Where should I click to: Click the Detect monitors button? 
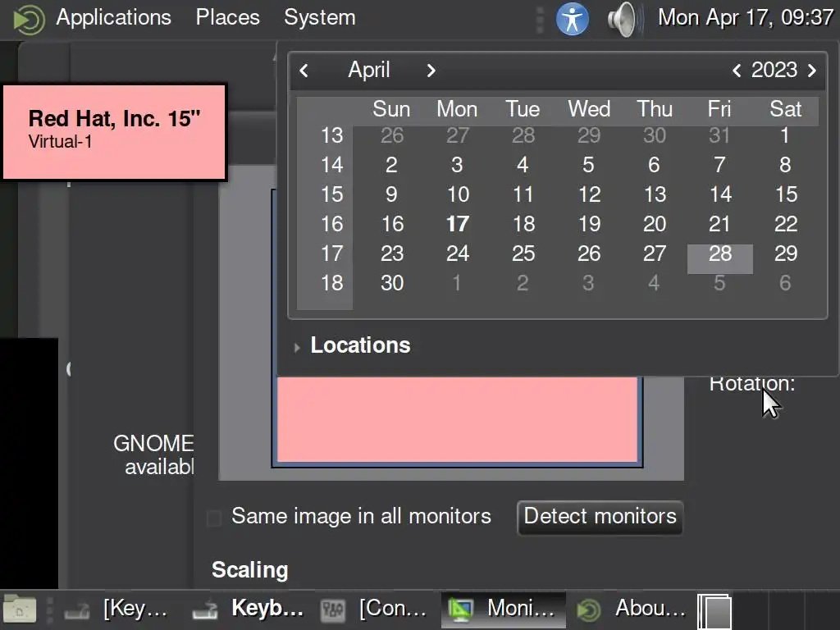point(600,517)
